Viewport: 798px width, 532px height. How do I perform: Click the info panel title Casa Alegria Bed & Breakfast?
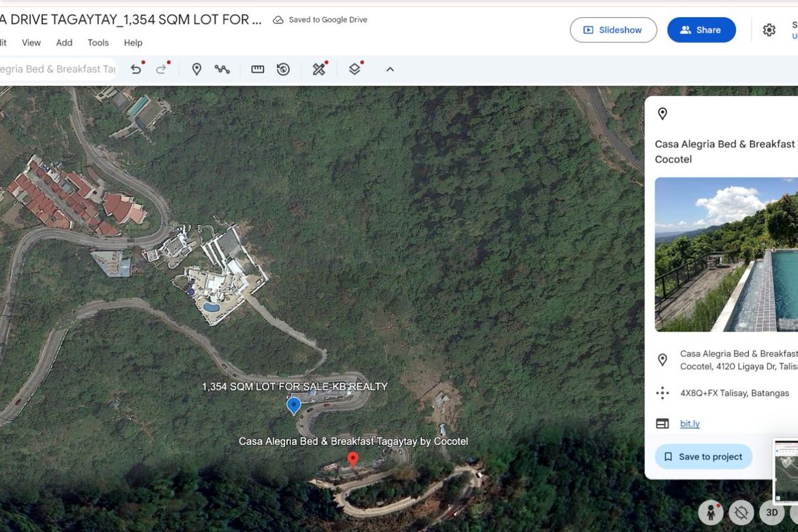[726, 151]
